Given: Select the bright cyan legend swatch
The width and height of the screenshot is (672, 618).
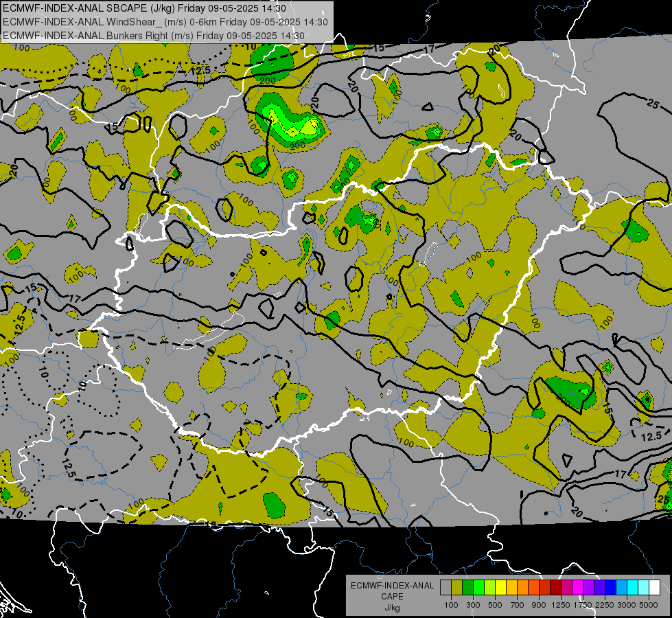Looking at the screenshot, I should click(x=633, y=588).
